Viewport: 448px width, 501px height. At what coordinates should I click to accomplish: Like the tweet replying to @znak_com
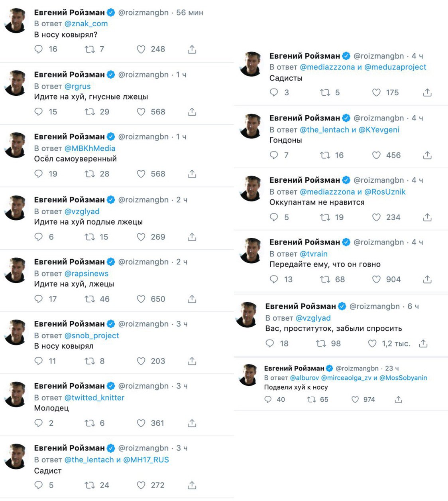pyautogui.click(x=141, y=49)
